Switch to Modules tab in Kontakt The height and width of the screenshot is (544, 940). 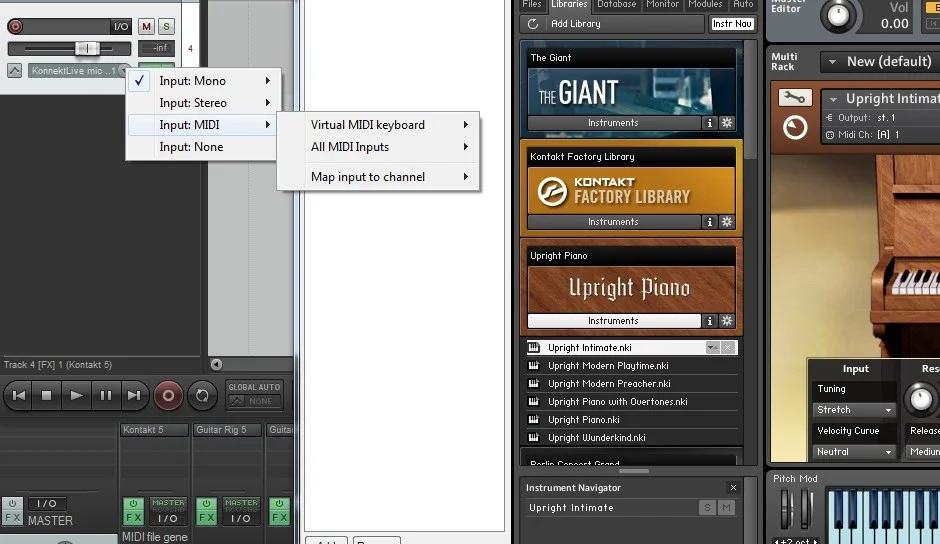point(705,5)
